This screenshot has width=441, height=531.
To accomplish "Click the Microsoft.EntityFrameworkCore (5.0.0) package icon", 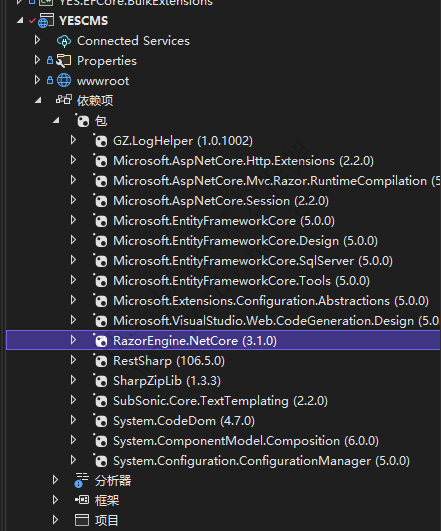I will (101, 220).
